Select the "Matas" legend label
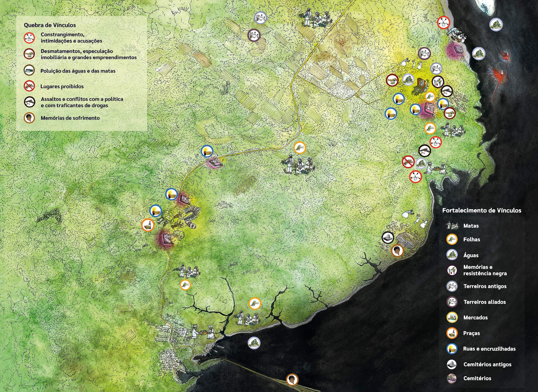 (x=471, y=226)
